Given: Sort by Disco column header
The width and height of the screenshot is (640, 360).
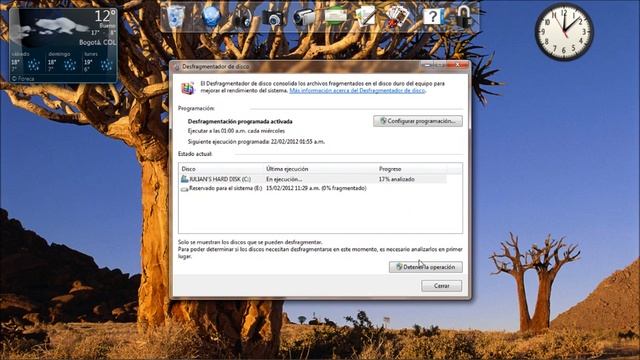Looking at the screenshot, I should 222,169.
